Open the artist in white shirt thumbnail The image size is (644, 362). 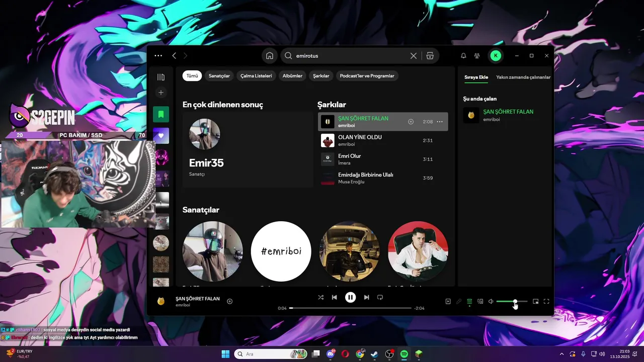tap(418, 251)
